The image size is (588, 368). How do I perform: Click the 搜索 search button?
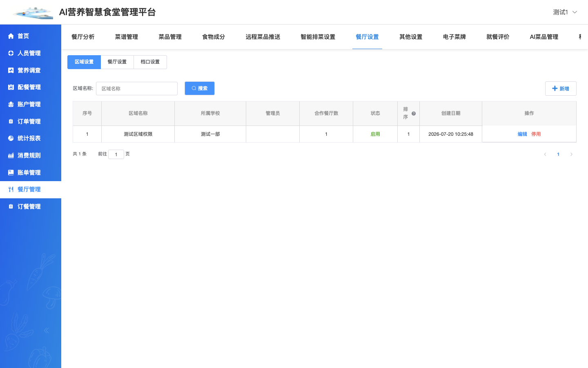coord(200,88)
